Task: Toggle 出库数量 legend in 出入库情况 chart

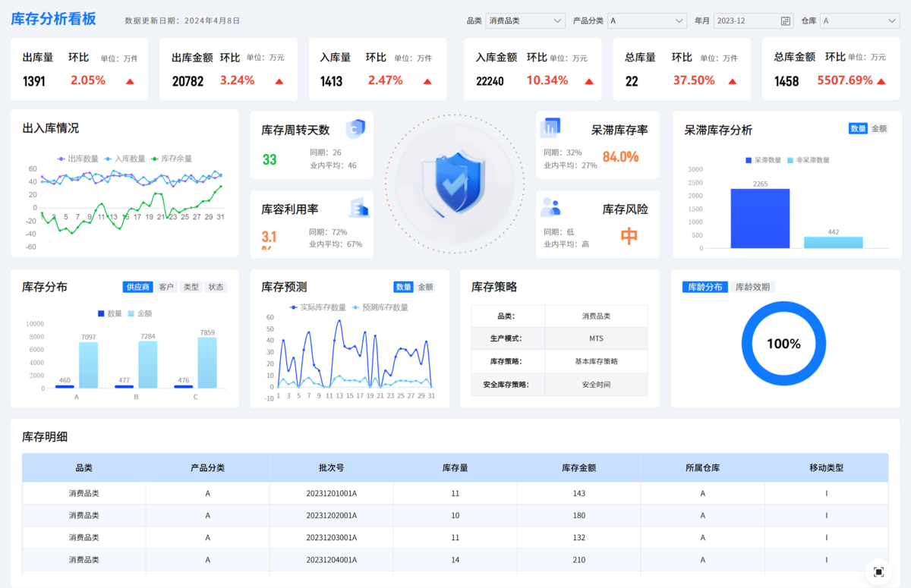Action: [77, 159]
